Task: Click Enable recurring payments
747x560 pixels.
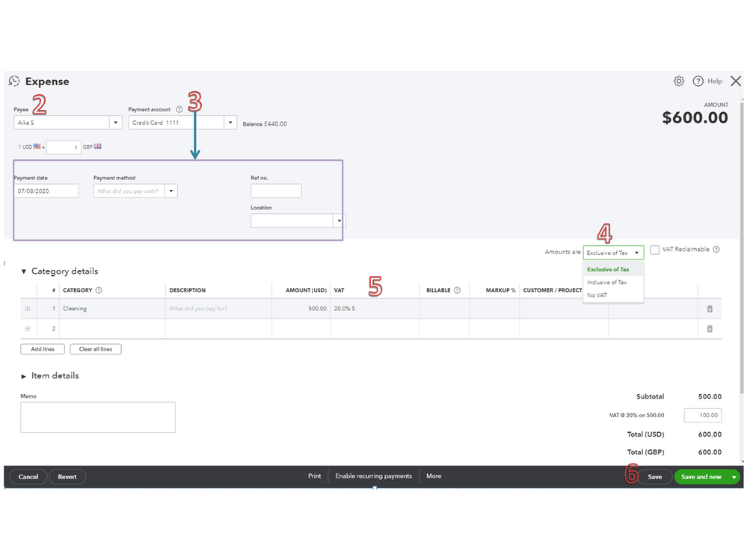Action: [374, 476]
